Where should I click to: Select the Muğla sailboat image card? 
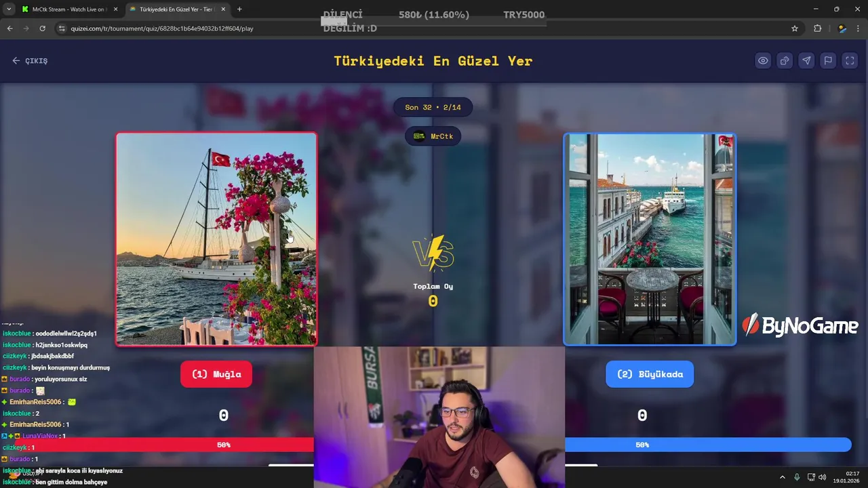216,239
